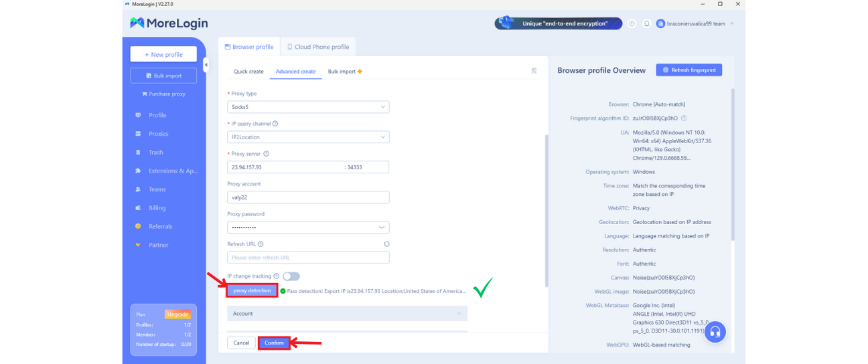The image size is (868, 364).
Task: Click the Refresh URL input field
Action: pyautogui.click(x=308, y=258)
